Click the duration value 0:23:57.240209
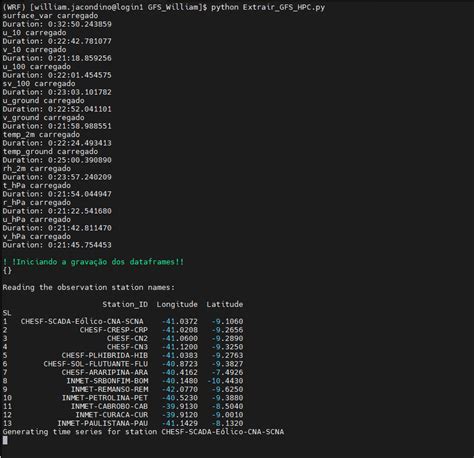The image size is (474, 458). pos(80,177)
